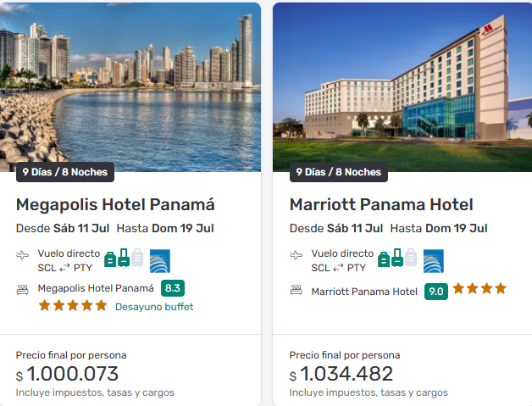Click the 8.3 rating badge
Image resolution: width=532 pixels, height=406 pixels.
tap(173, 287)
